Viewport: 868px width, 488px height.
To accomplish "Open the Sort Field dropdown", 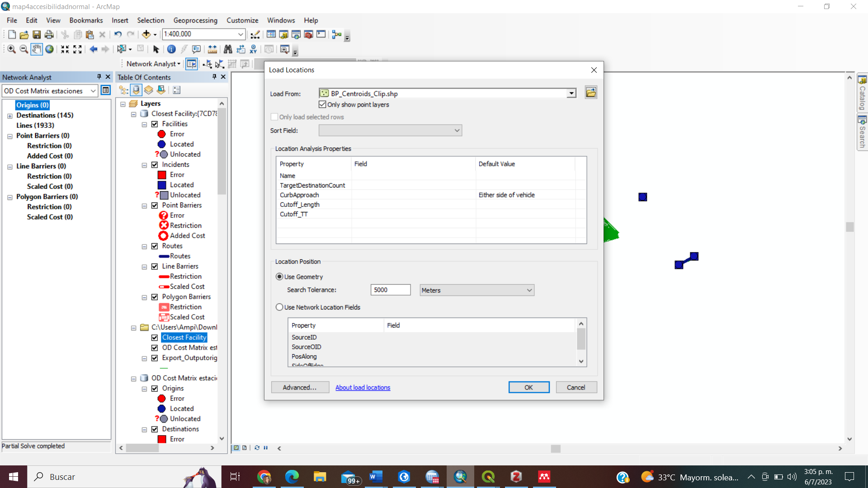I will [x=457, y=130].
